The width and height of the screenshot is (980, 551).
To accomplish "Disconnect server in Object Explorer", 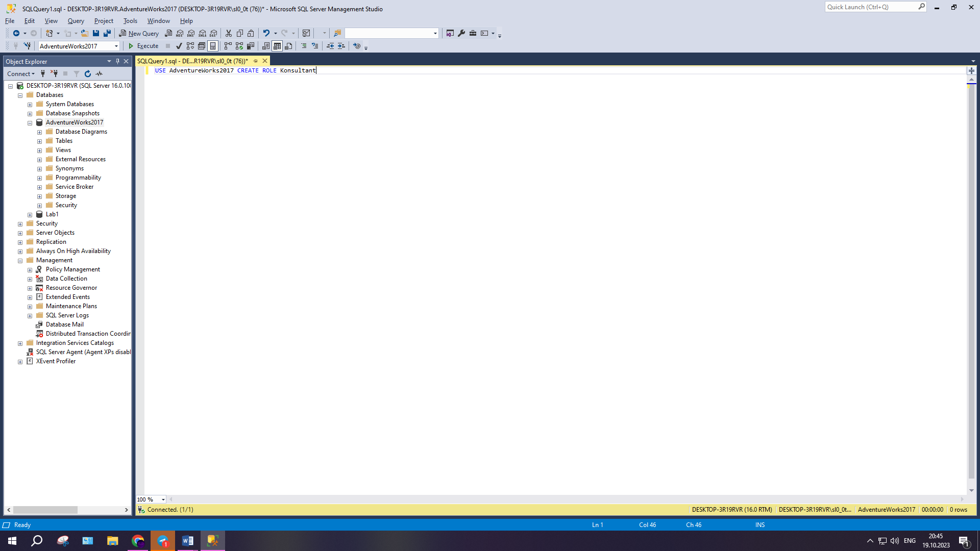I will pyautogui.click(x=54, y=74).
